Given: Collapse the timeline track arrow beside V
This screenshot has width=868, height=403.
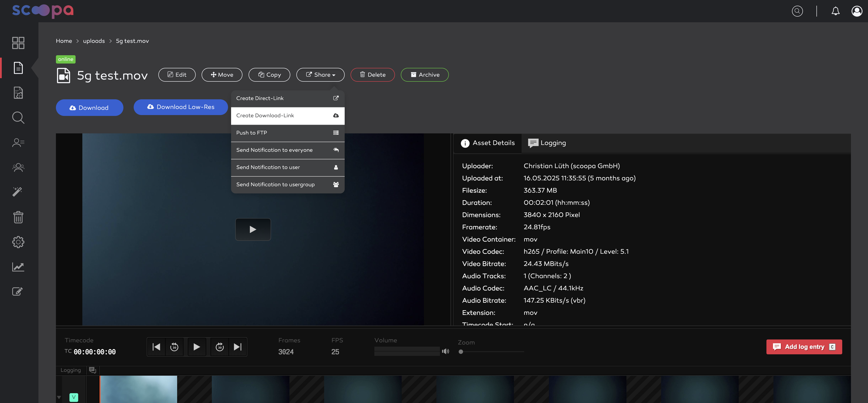Looking at the screenshot, I should pos(59,397).
